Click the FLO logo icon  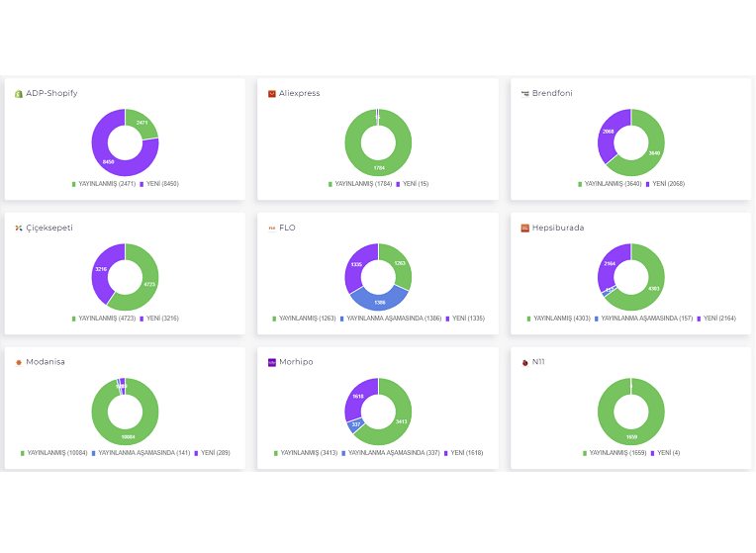pyautogui.click(x=271, y=229)
